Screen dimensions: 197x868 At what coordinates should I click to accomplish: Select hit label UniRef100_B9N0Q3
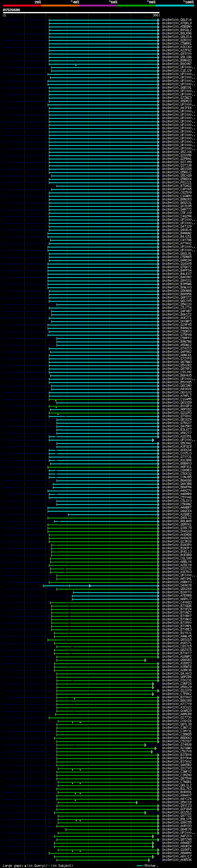177,60
